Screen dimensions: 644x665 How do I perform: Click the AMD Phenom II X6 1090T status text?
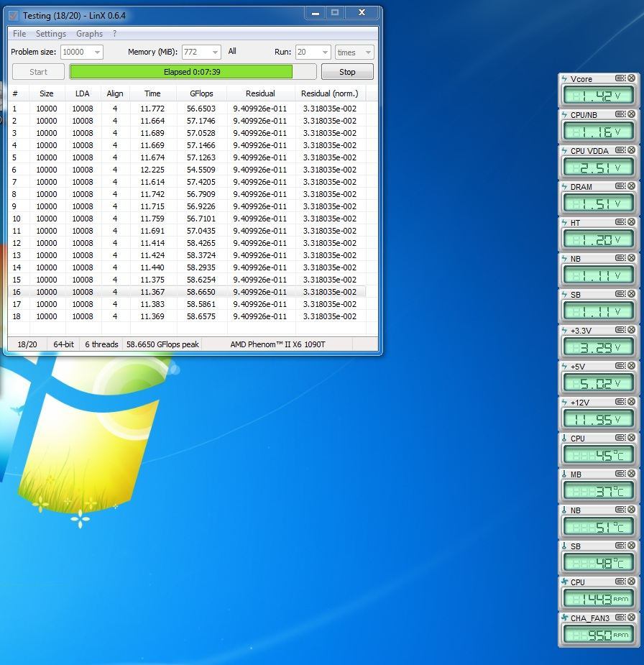[277, 344]
